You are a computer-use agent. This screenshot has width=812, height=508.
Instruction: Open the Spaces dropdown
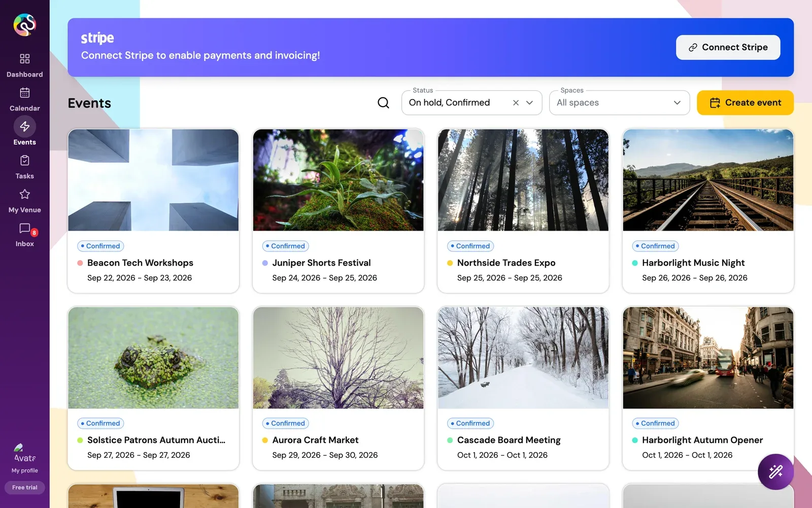(619, 103)
